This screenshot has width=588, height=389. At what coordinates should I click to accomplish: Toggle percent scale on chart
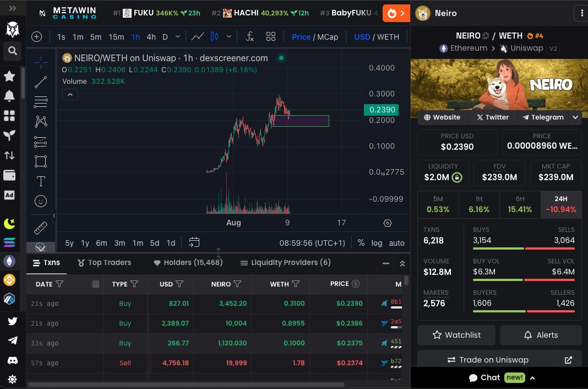(361, 242)
